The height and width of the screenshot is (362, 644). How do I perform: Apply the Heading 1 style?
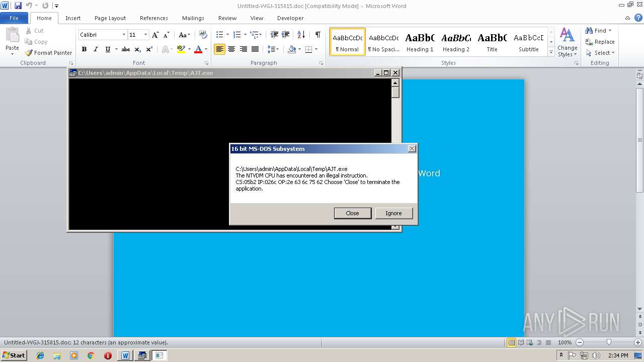coord(420,42)
